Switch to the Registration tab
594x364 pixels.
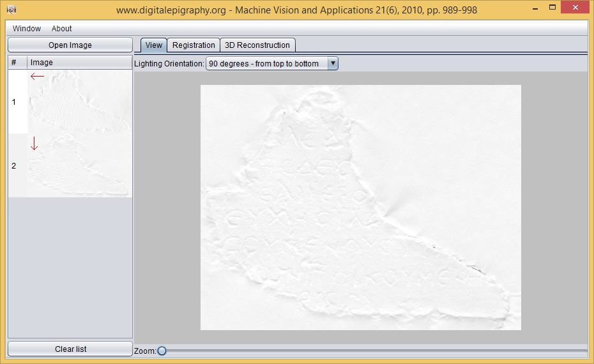194,45
